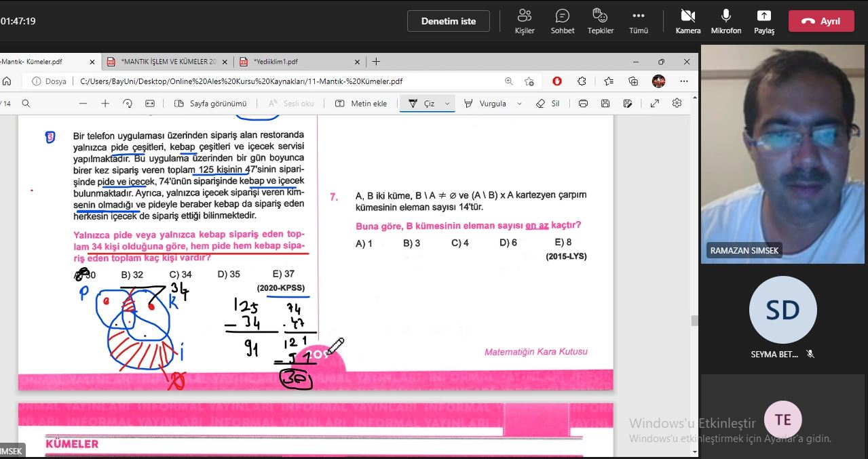
Task: Select the Sil eraser tool
Action: click(x=548, y=104)
